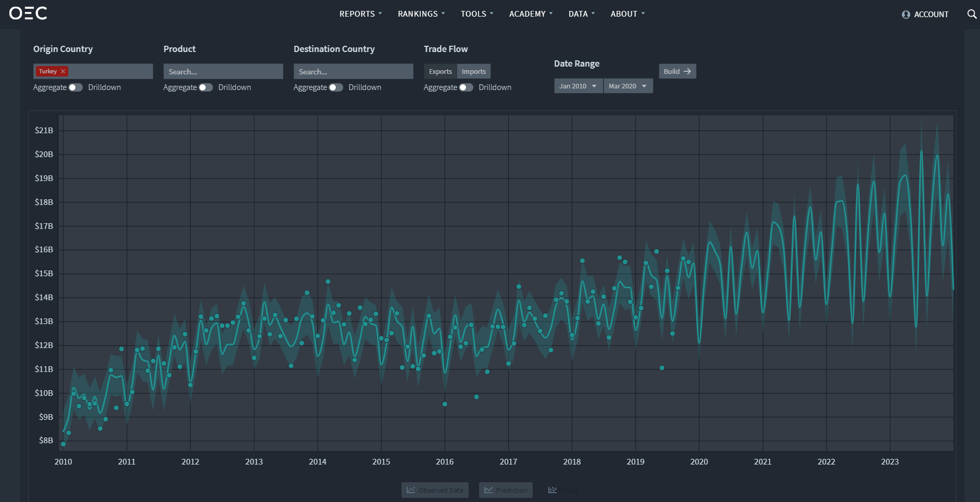
Task: Focus the Product search field
Action: (223, 71)
